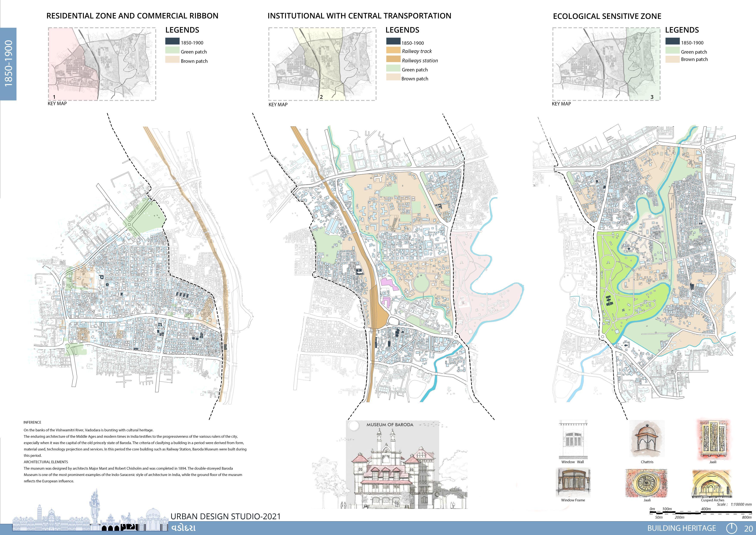756x535 pixels.
Task: Open key map thumbnail numbered 3
Action: [606, 64]
